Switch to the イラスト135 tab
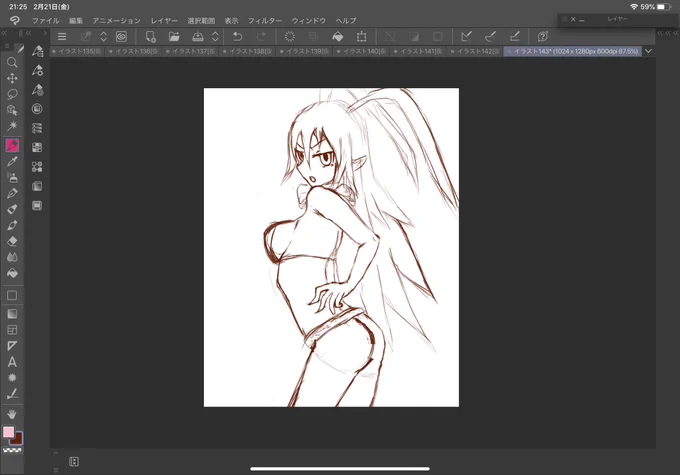The image size is (680, 475). [77, 51]
